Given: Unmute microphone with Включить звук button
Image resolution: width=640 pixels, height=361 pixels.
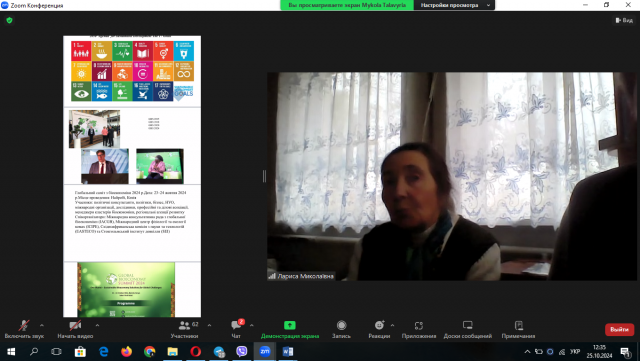Looking at the screenshot, I should (24, 330).
